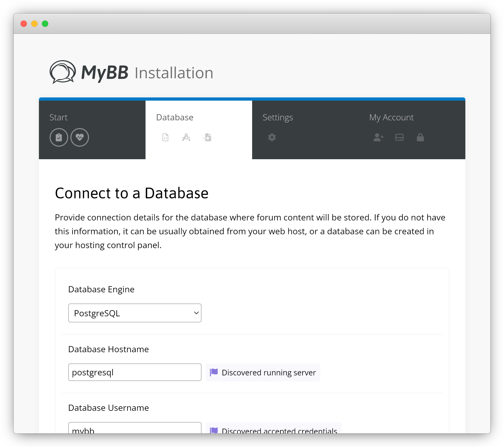Focus the Database Hostname input field
Viewport: 504px width, 447px height.
tap(135, 372)
